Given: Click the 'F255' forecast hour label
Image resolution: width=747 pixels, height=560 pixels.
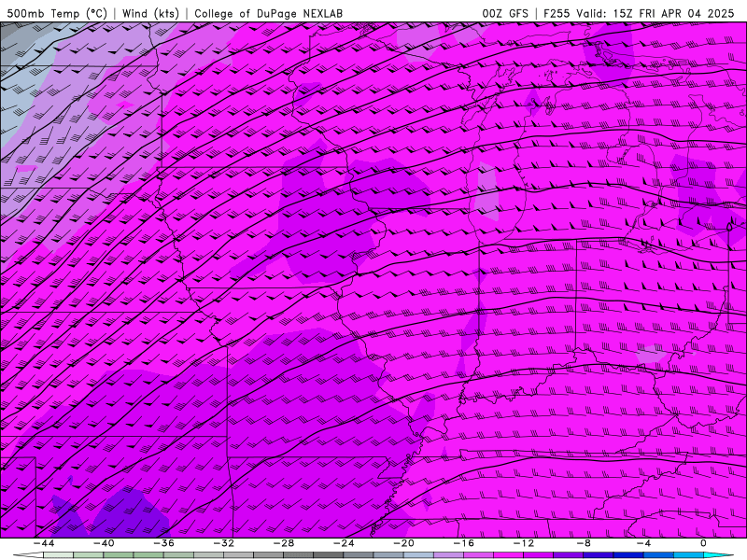Looking at the screenshot, I should click(557, 14).
